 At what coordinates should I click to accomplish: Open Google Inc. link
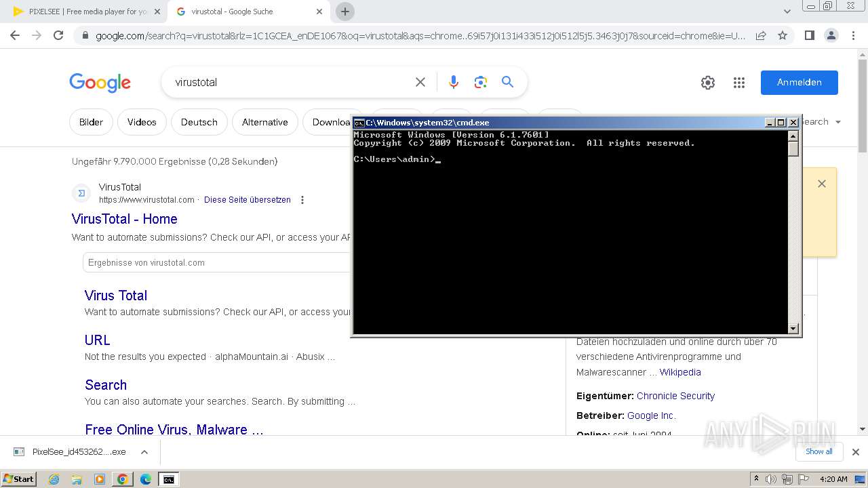(x=652, y=415)
